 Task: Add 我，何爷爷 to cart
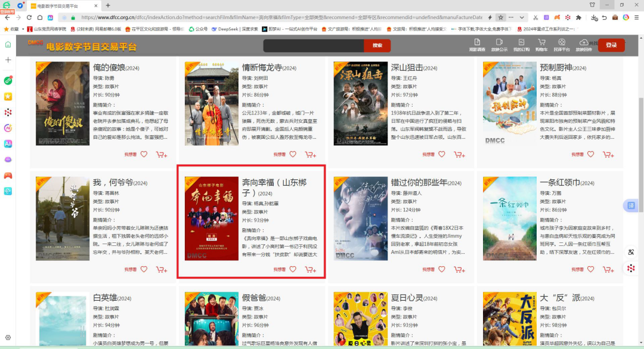162,269
